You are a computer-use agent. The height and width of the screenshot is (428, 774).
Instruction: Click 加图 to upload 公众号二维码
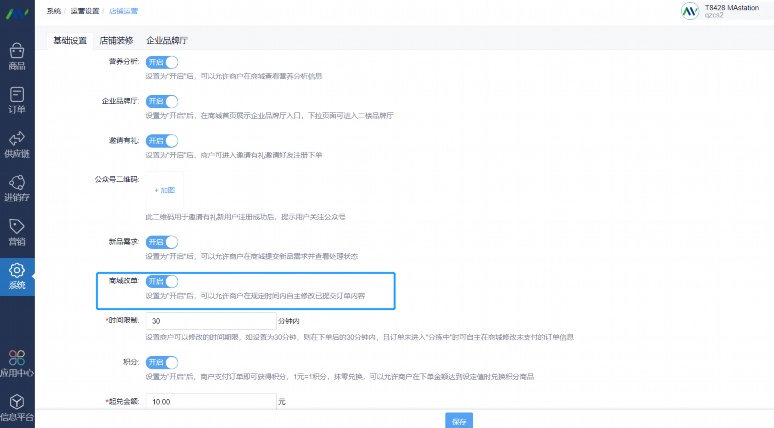[164, 190]
